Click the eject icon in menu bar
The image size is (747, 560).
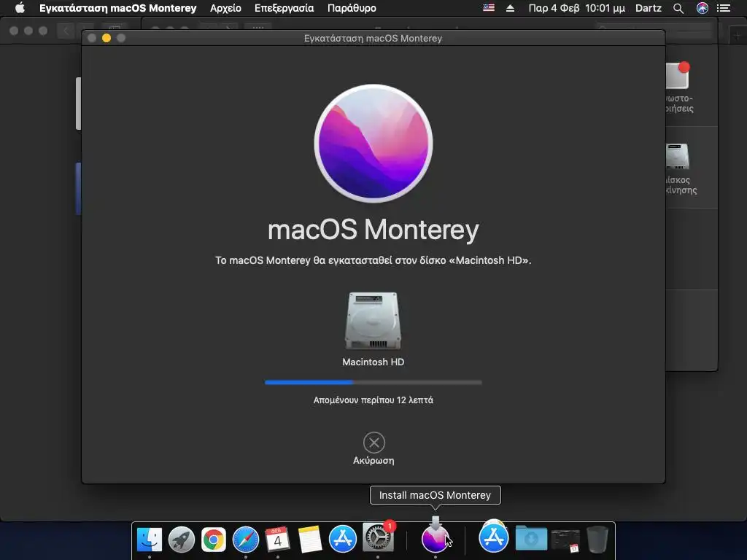[x=510, y=8]
